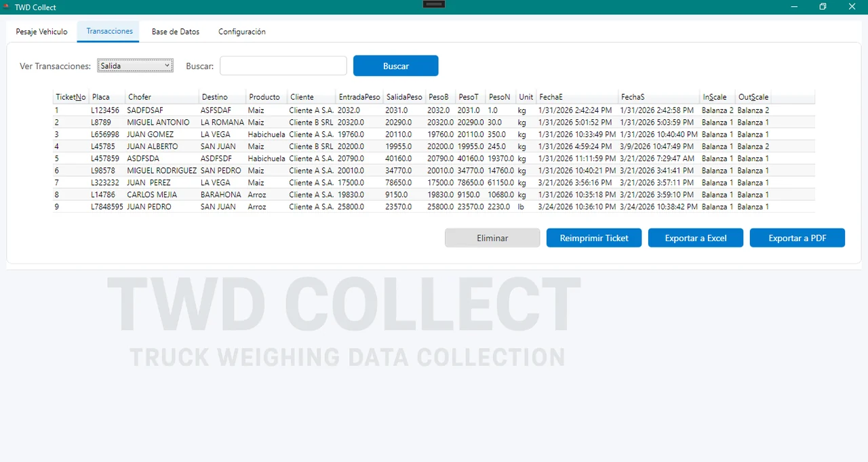This screenshot has width=868, height=462.
Task: Click the lb unit cell
Action: pos(521,207)
